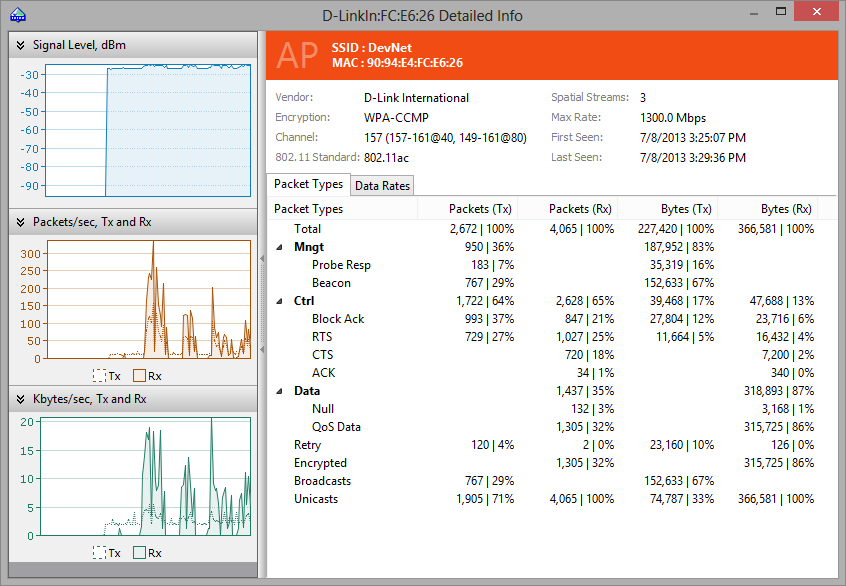Select the Probe Resp row
This screenshot has height=586, width=846.
point(551,265)
